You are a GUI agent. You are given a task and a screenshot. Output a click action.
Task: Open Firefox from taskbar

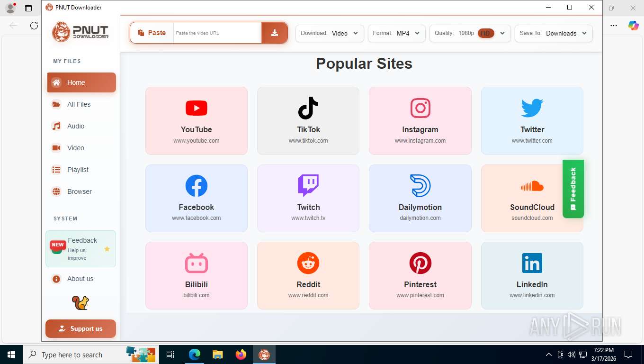coord(241,354)
